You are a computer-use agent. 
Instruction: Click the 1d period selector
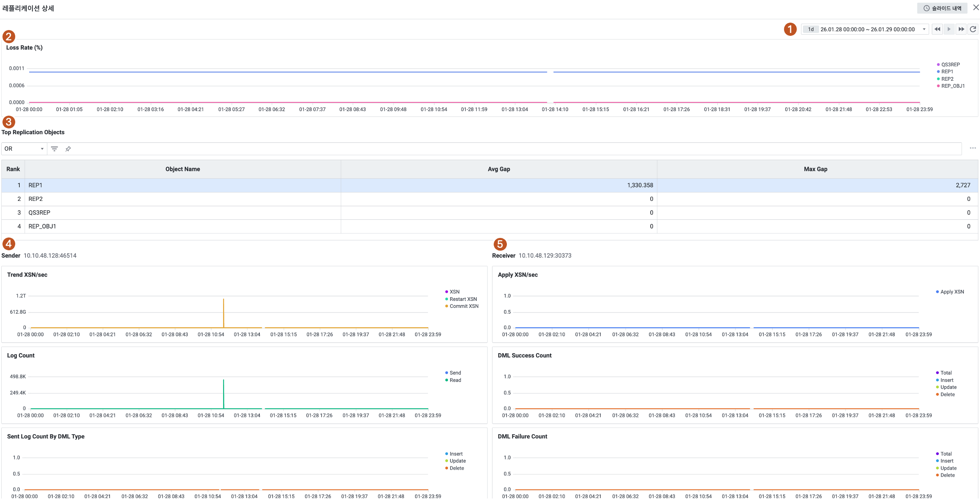810,29
